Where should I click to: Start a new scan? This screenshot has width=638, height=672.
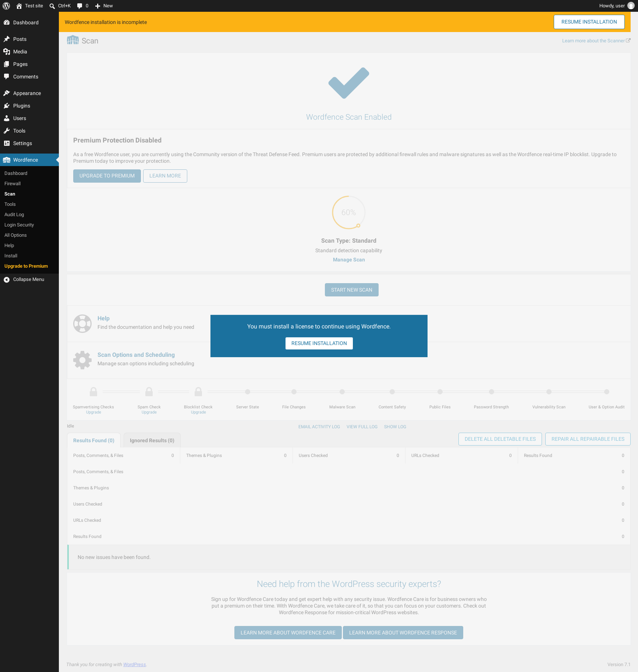click(x=352, y=290)
